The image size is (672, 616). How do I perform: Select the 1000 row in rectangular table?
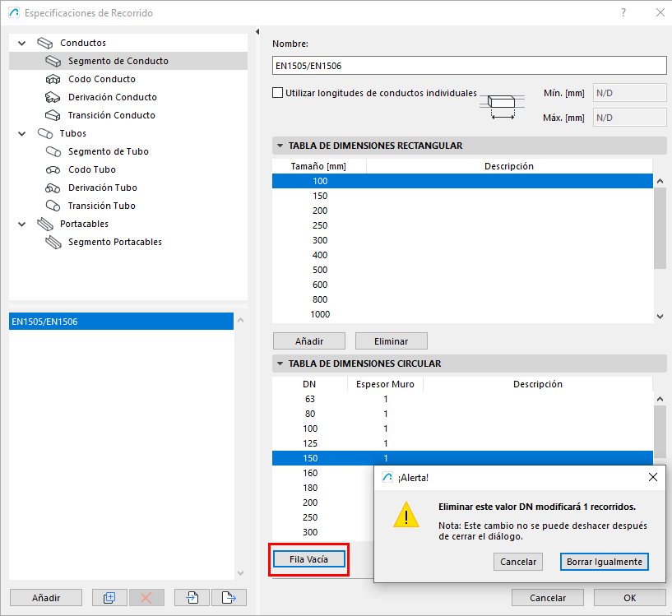462,314
